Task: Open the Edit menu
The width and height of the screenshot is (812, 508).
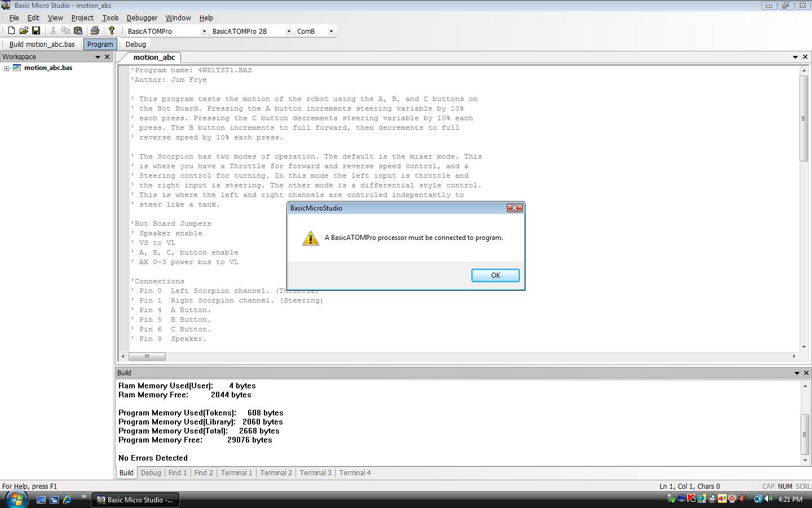Action: [33, 18]
